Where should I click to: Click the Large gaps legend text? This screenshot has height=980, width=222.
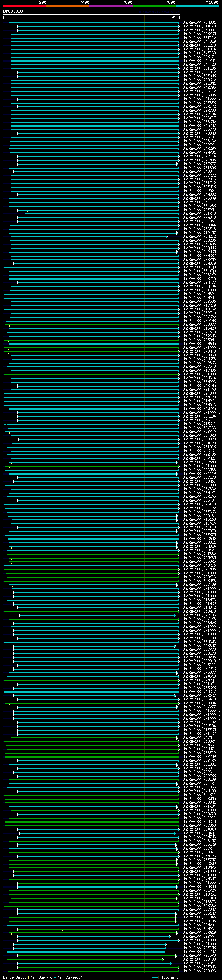43,977
